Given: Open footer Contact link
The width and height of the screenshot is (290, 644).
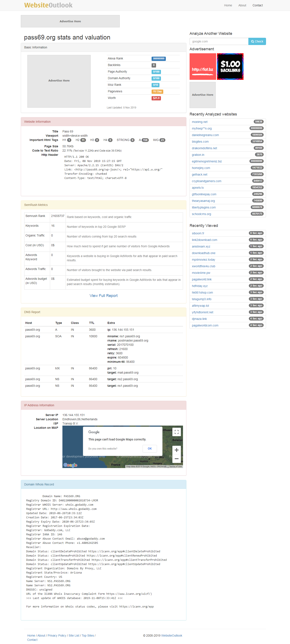Looking at the screenshot, I should (32, 640).
